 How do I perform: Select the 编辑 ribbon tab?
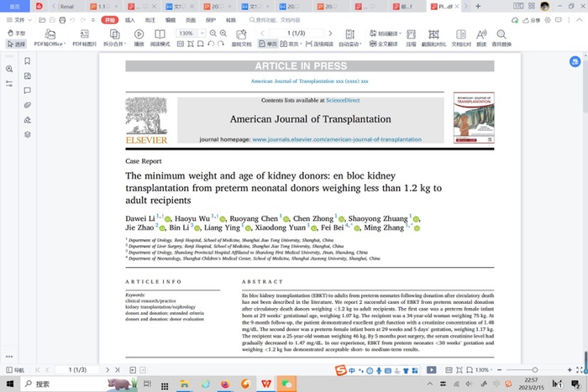[x=171, y=20]
